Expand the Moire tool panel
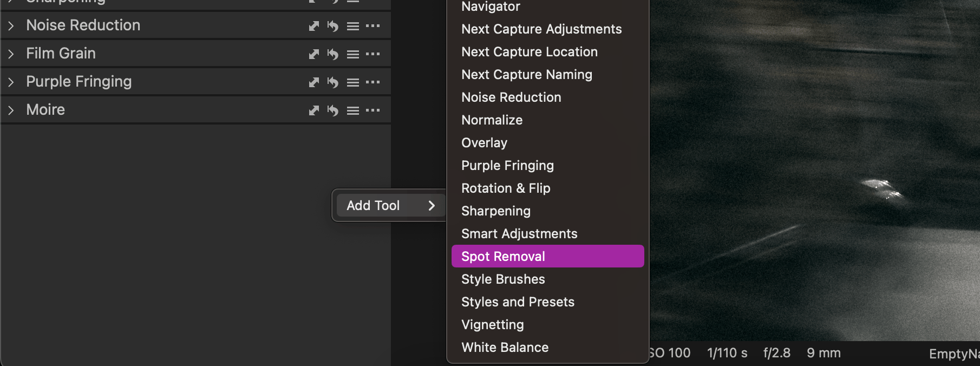Viewport: 980px width, 366px height. click(11, 110)
